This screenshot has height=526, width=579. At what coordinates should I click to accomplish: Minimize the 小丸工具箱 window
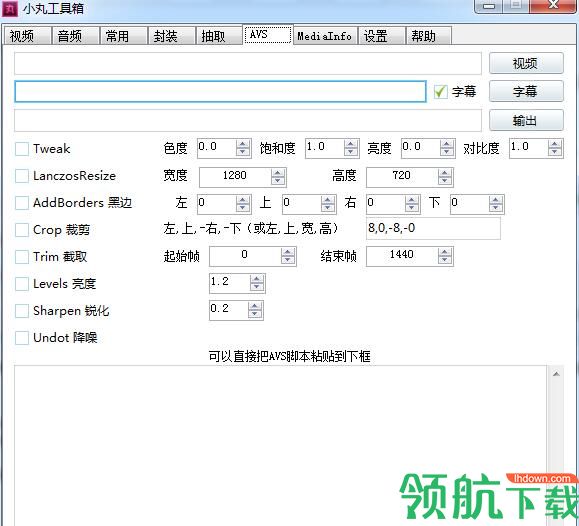489,6
